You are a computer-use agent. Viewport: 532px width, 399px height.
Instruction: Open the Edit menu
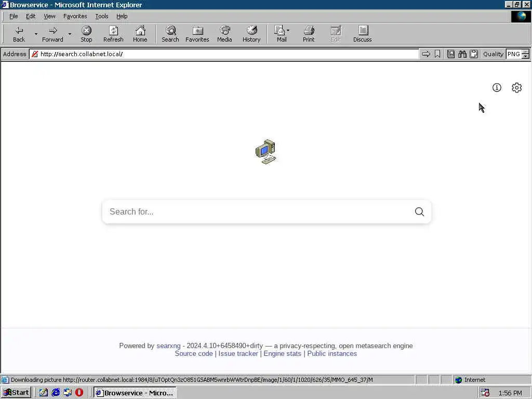31,16
